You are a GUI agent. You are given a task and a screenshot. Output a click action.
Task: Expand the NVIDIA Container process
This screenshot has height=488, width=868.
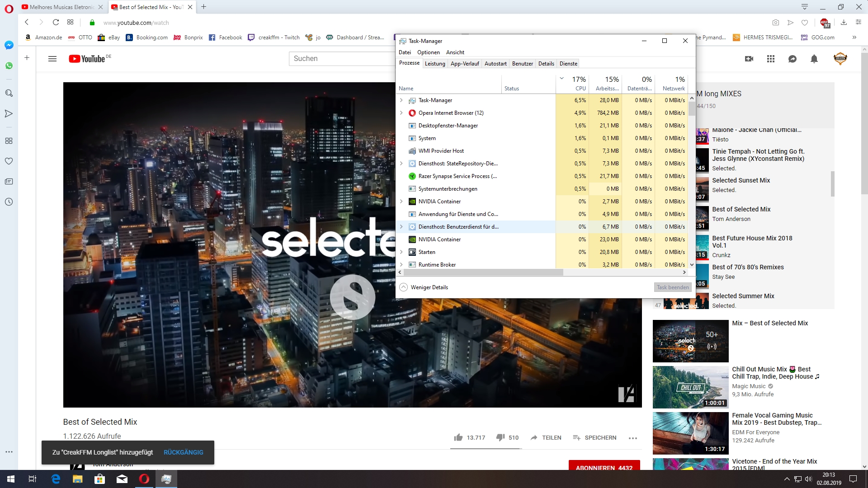click(401, 202)
